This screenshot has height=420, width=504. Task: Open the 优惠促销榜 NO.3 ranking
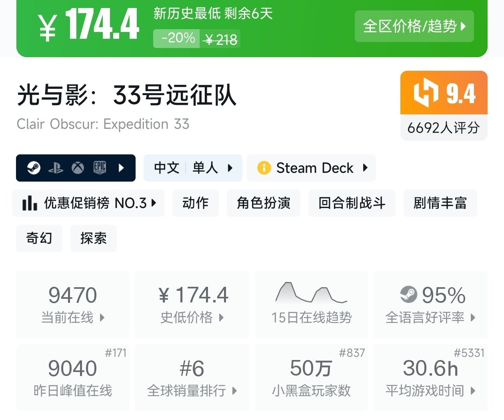(89, 203)
